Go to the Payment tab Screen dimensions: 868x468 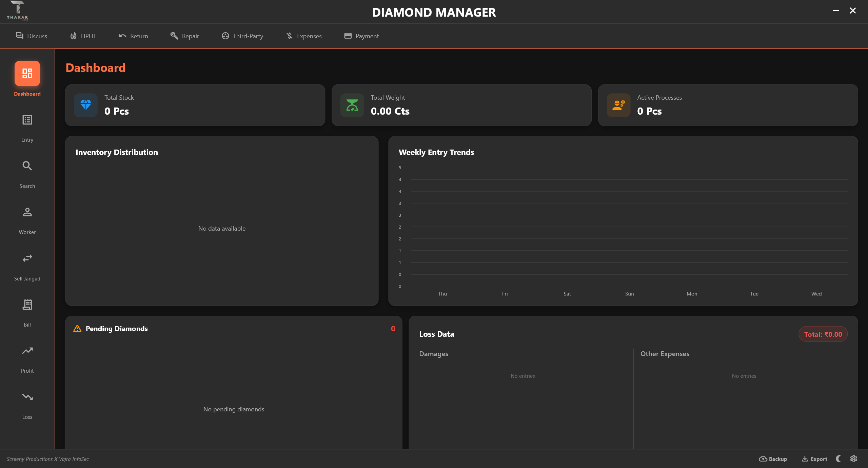tap(361, 36)
